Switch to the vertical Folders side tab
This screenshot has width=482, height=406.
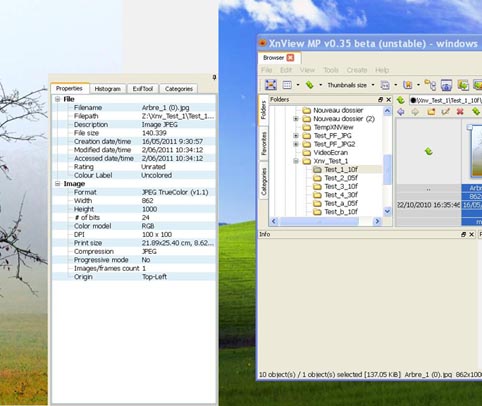(263, 110)
